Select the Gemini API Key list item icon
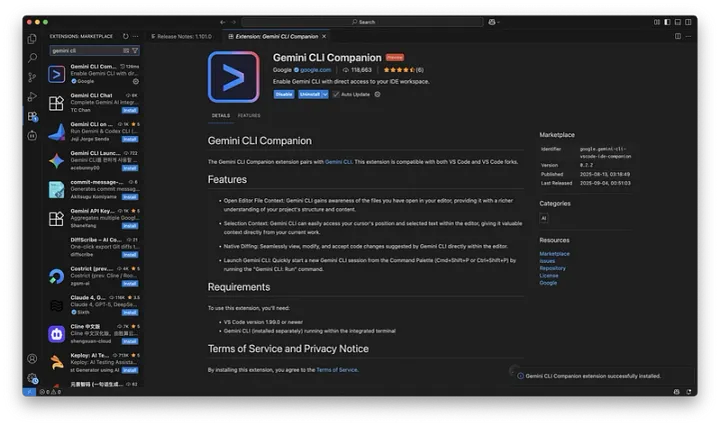The height and width of the screenshot is (426, 720). [56, 219]
